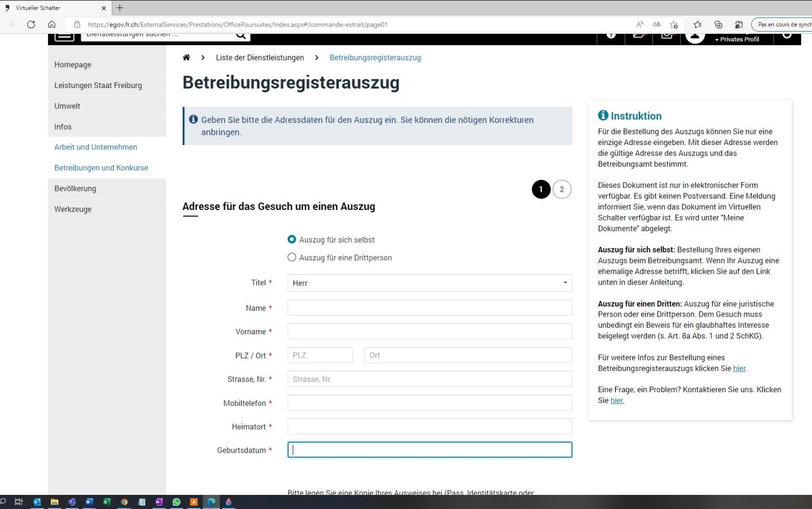Image resolution: width=812 pixels, height=509 pixels.
Task: Click the browser home button
Action: (x=52, y=24)
